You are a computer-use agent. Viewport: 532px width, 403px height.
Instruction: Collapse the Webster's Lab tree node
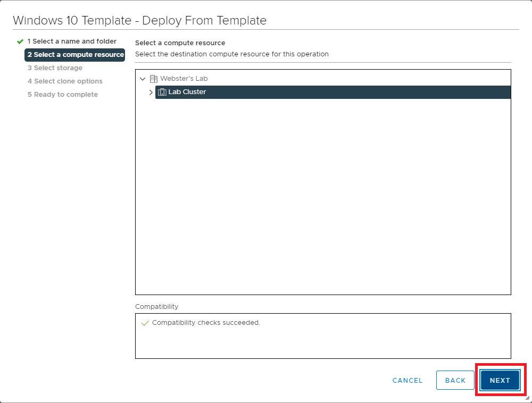(x=142, y=79)
